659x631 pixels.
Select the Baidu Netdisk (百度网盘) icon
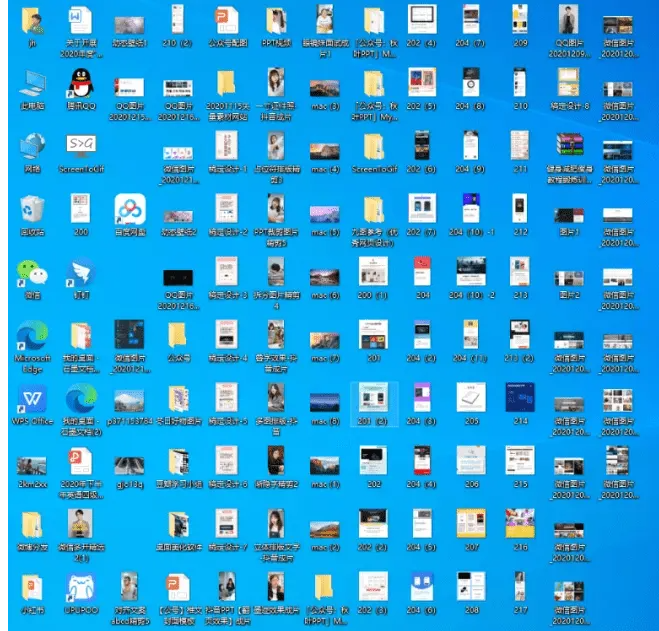[x=130, y=210]
